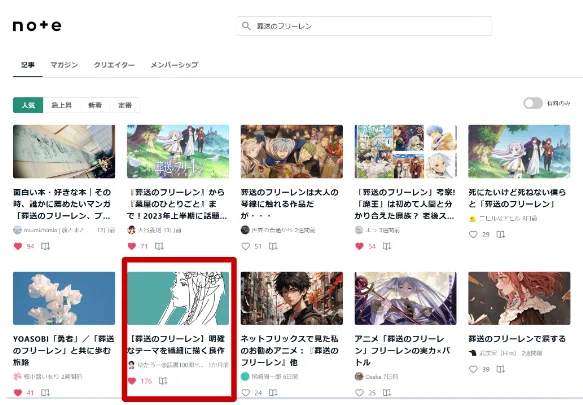This screenshot has width=583, height=405.
Task: Open article title 死にたいけど死ねない僕らと「葬送のフリーレン」
Action: (x=517, y=198)
